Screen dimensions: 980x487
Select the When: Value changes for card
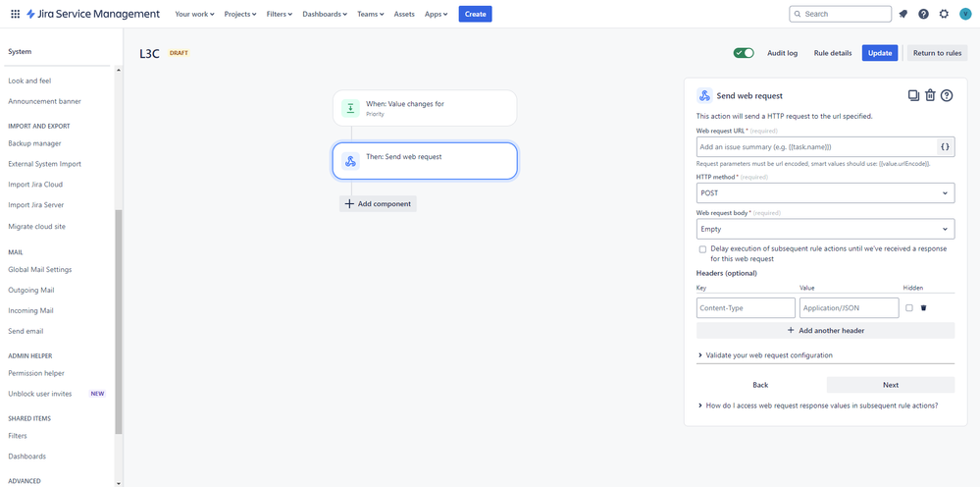425,108
